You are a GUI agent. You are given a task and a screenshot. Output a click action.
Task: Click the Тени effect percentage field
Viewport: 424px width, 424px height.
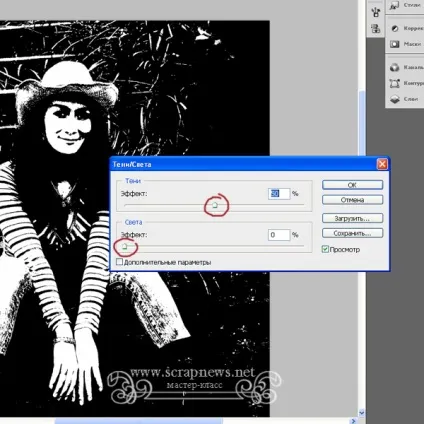279,194
